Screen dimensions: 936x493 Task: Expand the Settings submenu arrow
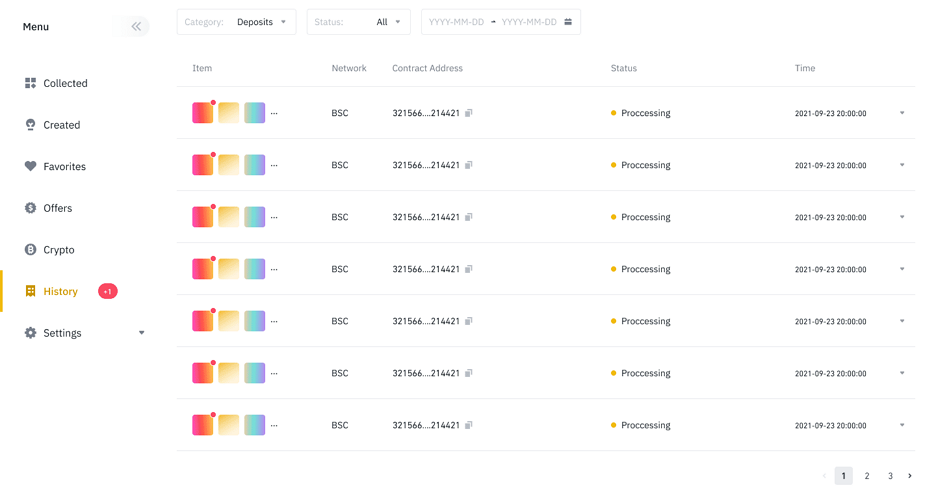point(141,333)
